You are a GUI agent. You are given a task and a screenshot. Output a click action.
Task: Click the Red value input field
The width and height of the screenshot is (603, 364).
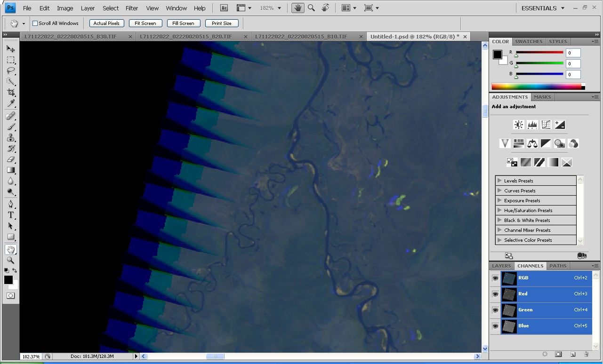[573, 53]
